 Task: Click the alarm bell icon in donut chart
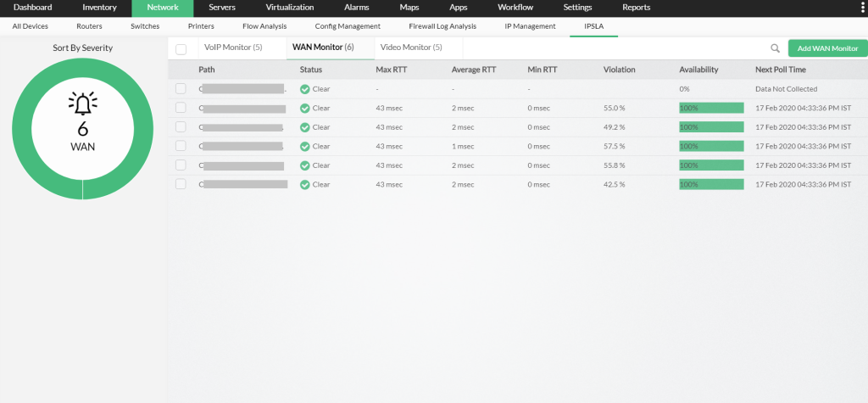pyautogui.click(x=82, y=104)
